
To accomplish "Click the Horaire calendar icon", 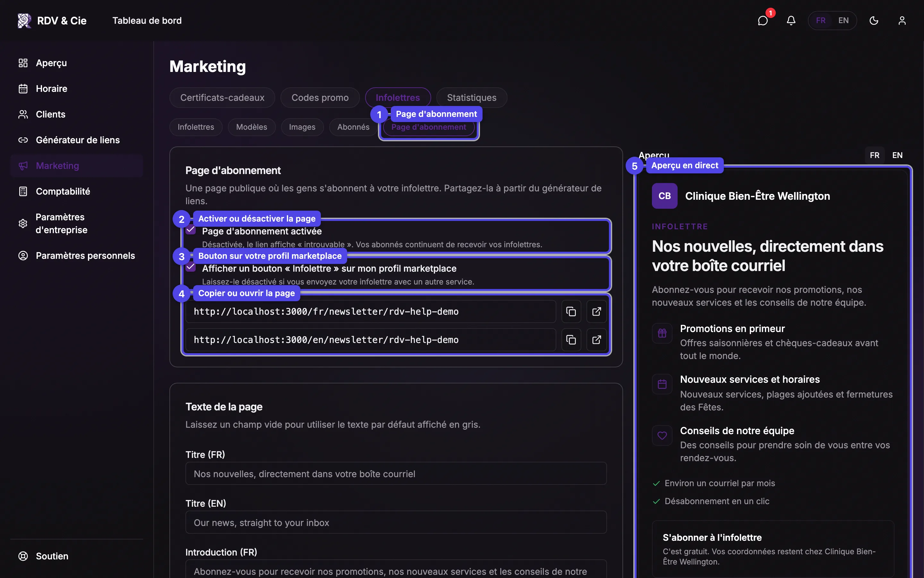I will click(x=23, y=88).
